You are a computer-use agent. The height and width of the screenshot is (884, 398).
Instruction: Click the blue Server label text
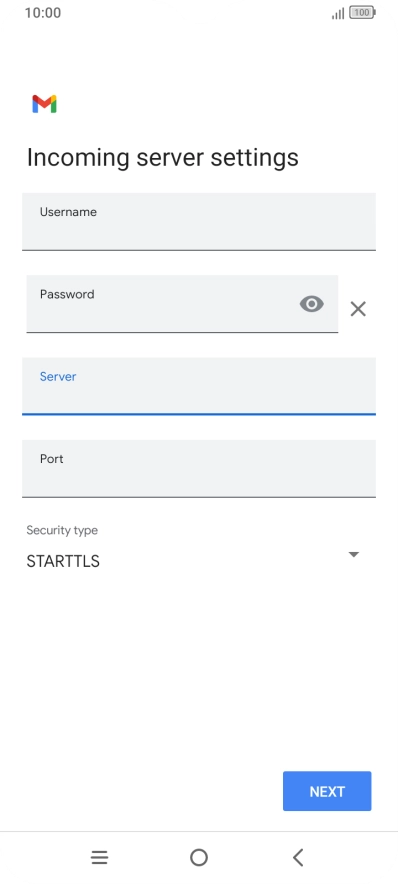[x=58, y=377]
